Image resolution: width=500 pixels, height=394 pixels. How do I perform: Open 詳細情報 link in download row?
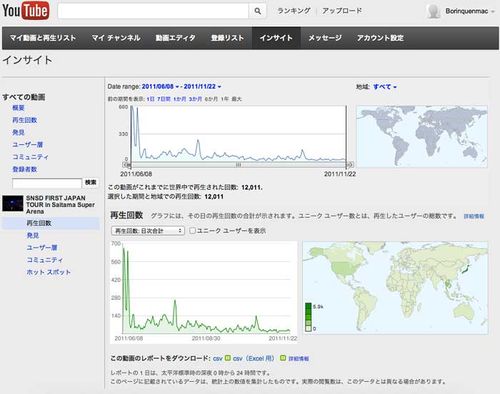298,359
